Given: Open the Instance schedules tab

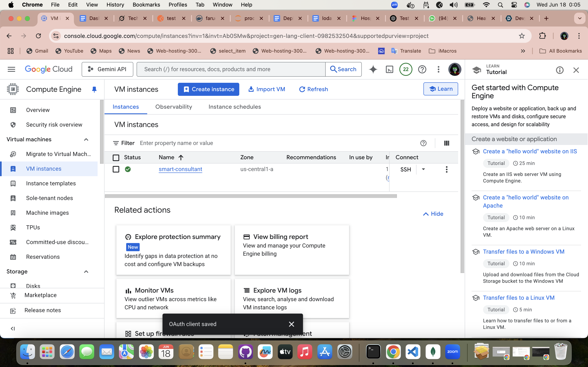Looking at the screenshot, I should tap(234, 107).
